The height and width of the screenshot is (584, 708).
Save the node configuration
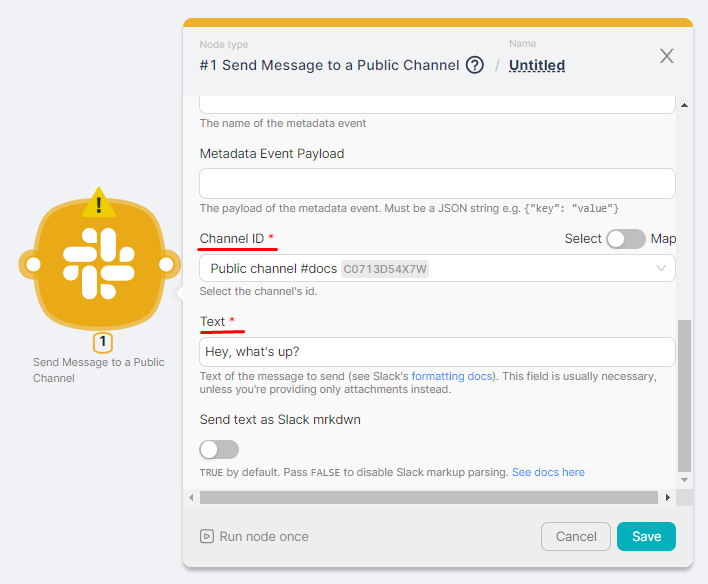(x=646, y=536)
